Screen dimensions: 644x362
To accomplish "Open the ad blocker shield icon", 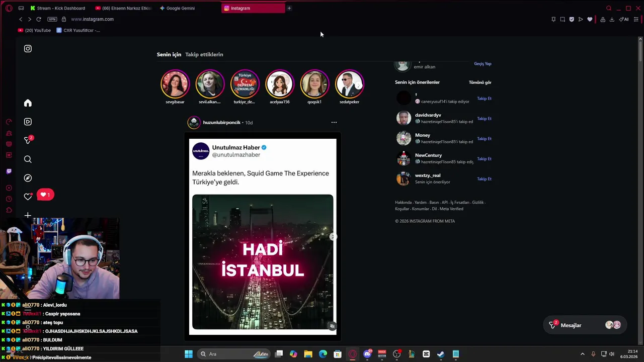I will click(572, 19).
